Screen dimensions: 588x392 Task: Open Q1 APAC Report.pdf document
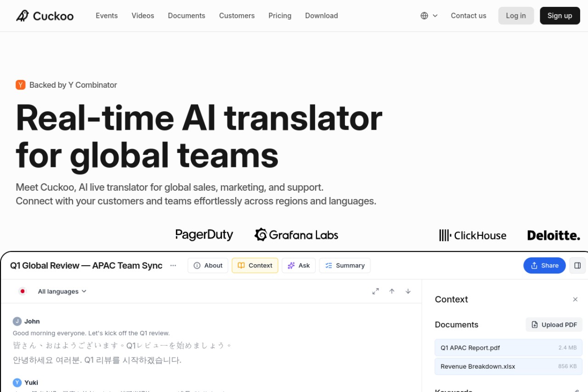tap(509, 348)
